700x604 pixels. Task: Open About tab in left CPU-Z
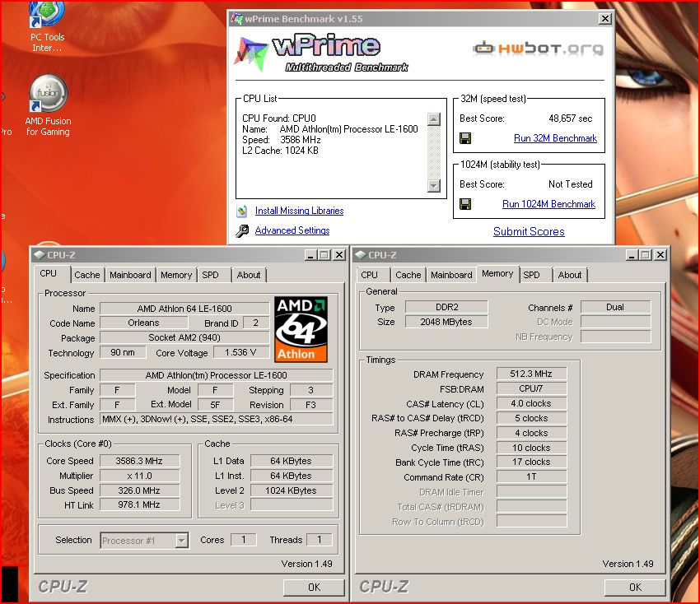(249, 275)
